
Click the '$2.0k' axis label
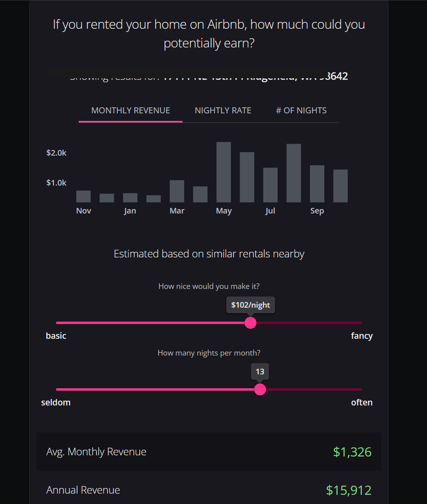[56, 152]
